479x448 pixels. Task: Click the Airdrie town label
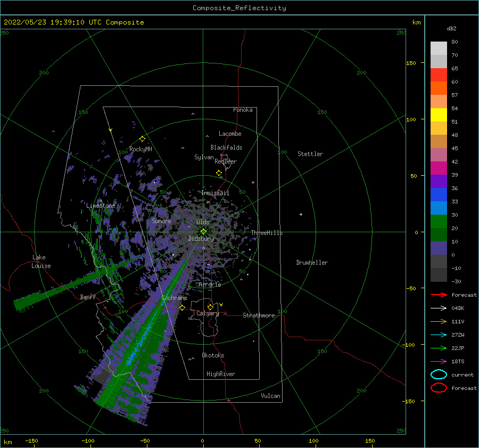point(210,284)
